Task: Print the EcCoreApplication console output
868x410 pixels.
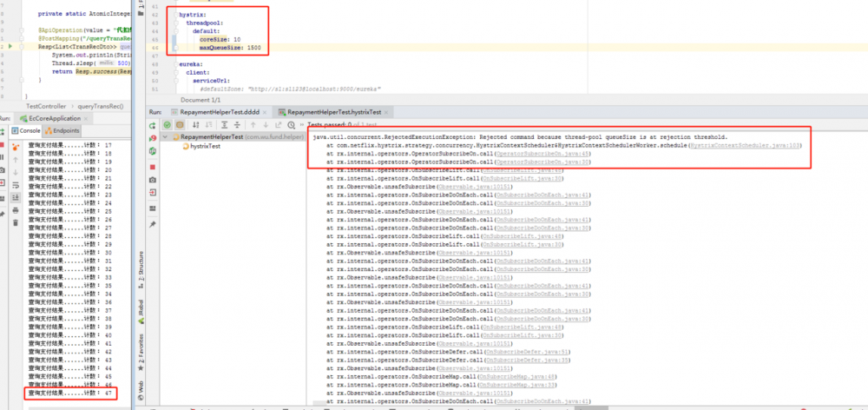Action: (15, 210)
